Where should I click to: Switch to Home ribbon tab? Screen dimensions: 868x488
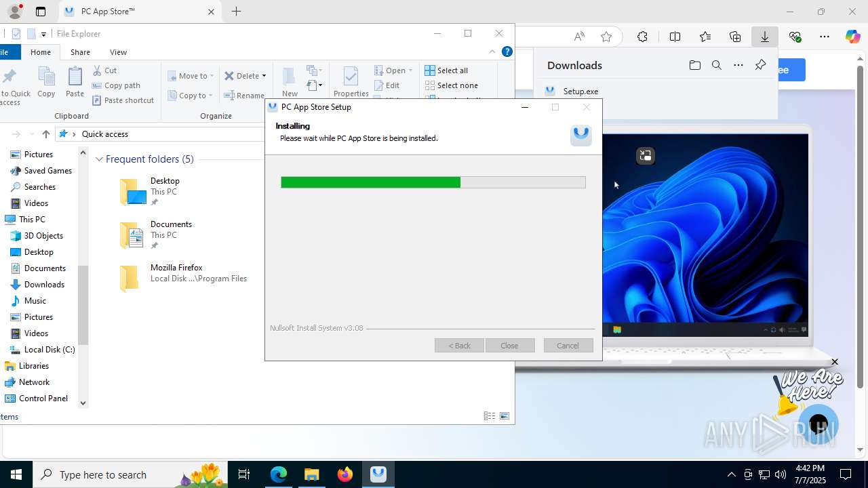point(40,52)
